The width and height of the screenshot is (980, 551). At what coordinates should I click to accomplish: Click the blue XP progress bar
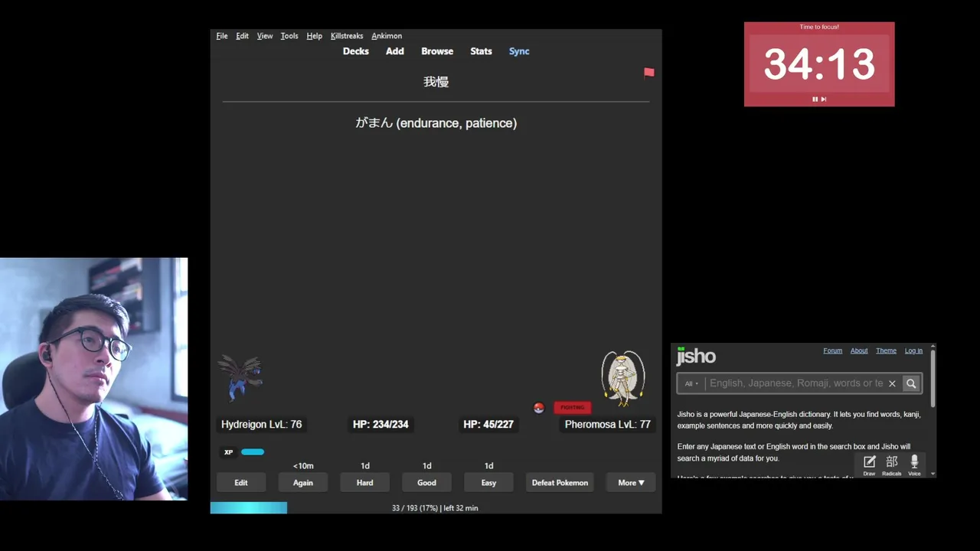click(x=253, y=452)
